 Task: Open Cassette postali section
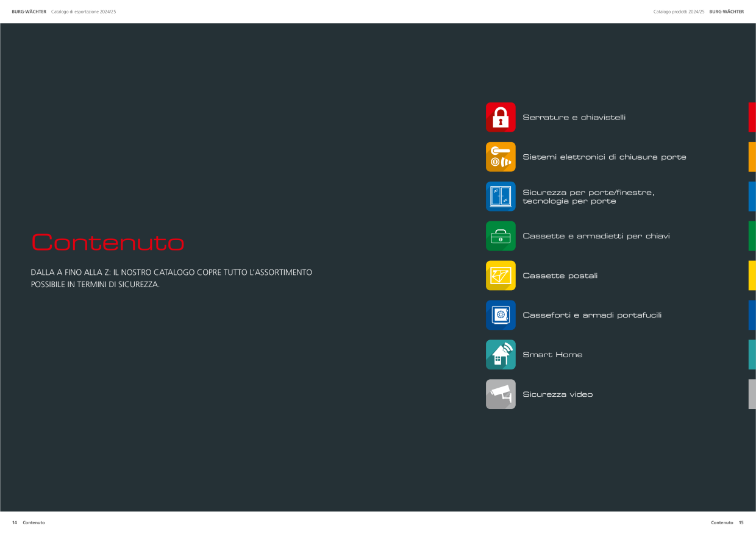click(x=560, y=276)
